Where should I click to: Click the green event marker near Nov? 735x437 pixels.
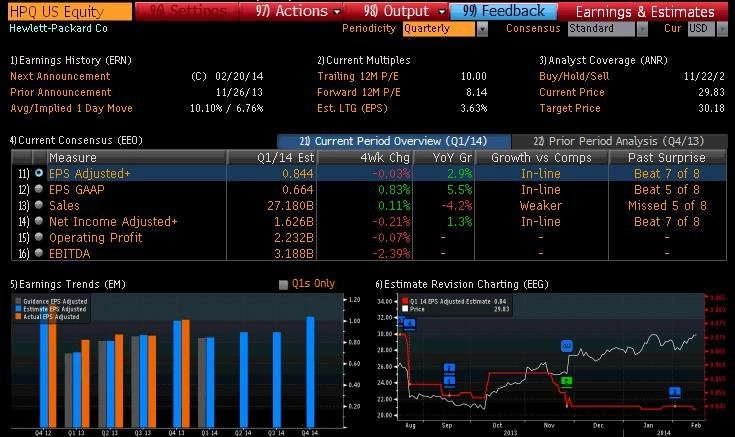coord(567,381)
